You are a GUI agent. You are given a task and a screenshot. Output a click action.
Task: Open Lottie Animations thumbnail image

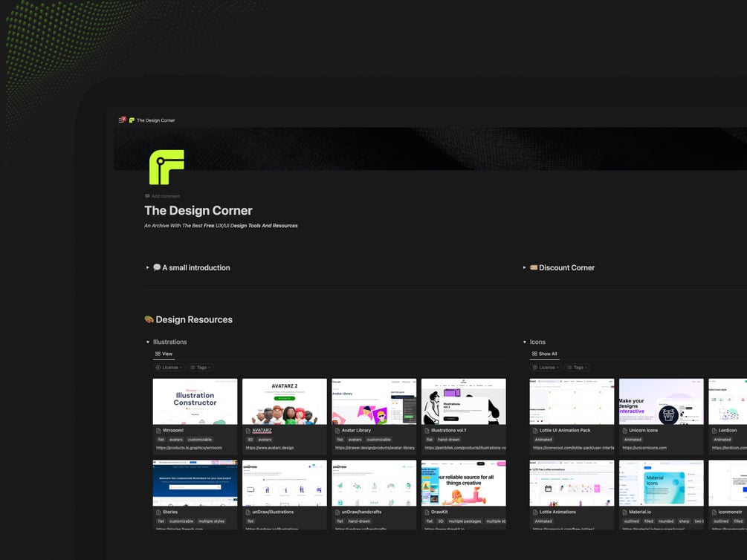click(572, 483)
